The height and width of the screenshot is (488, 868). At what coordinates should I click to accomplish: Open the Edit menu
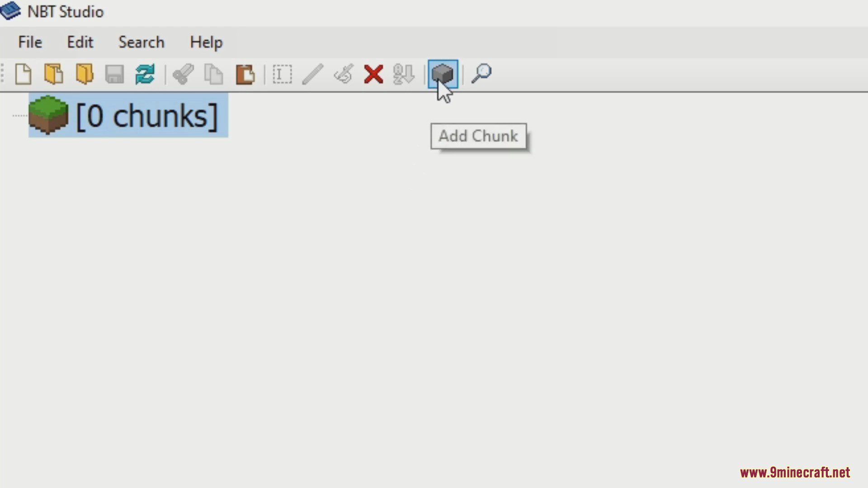click(80, 42)
